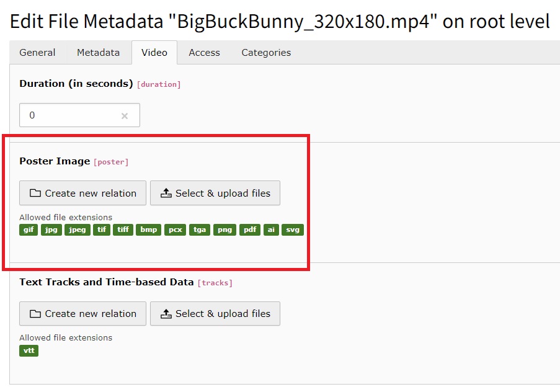Click Create new relation under Poster Image
This screenshot has height=392, width=560.
tap(83, 194)
